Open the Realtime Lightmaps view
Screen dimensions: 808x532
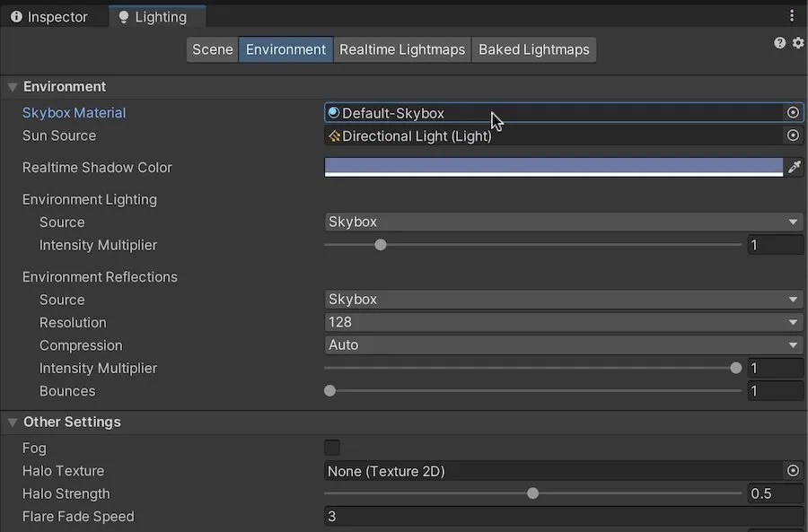pos(401,49)
